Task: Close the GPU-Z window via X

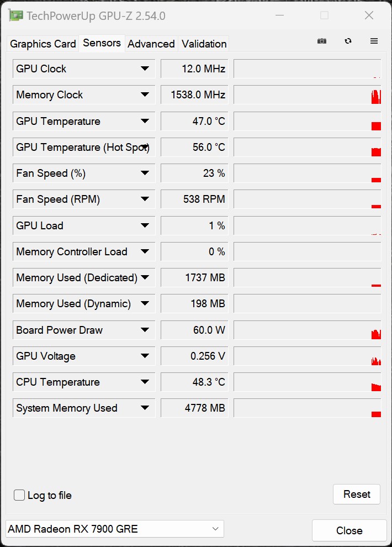Action: coord(369,15)
